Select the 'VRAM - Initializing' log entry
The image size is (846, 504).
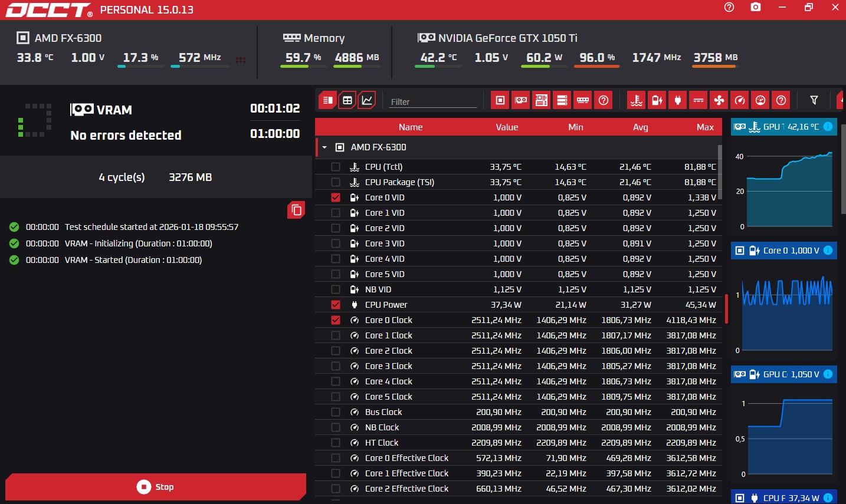pyautogui.click(x=139, y=243)
